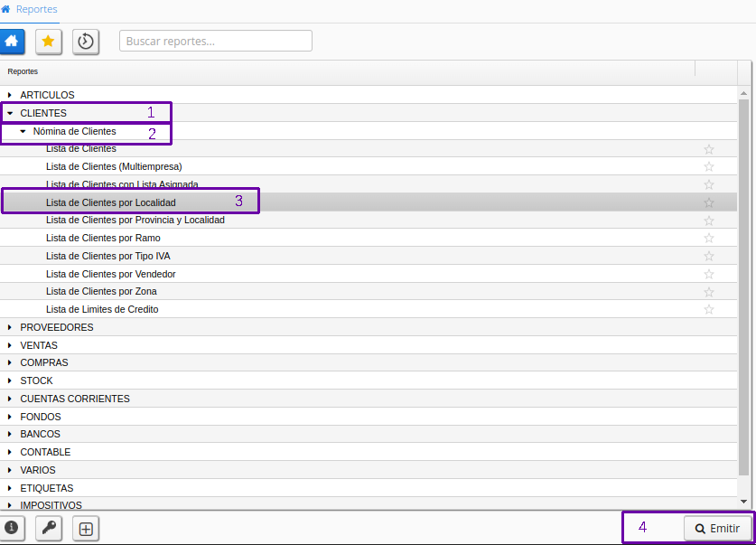Image resolution: width=756 pixels, height=545 pixels.
Task: Expand the ETIQUETAS category arrow
Action: [10, 488]
